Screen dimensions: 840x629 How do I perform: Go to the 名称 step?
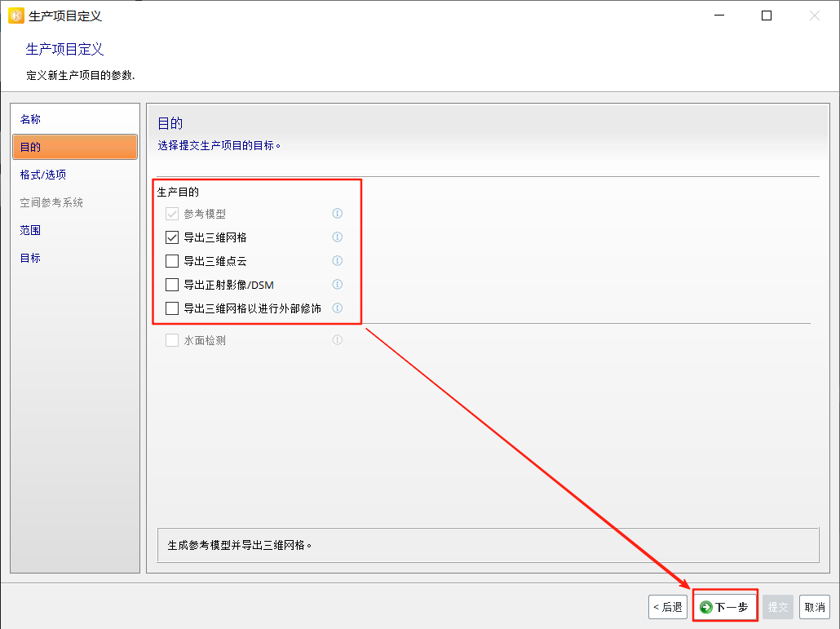point(31,119)
